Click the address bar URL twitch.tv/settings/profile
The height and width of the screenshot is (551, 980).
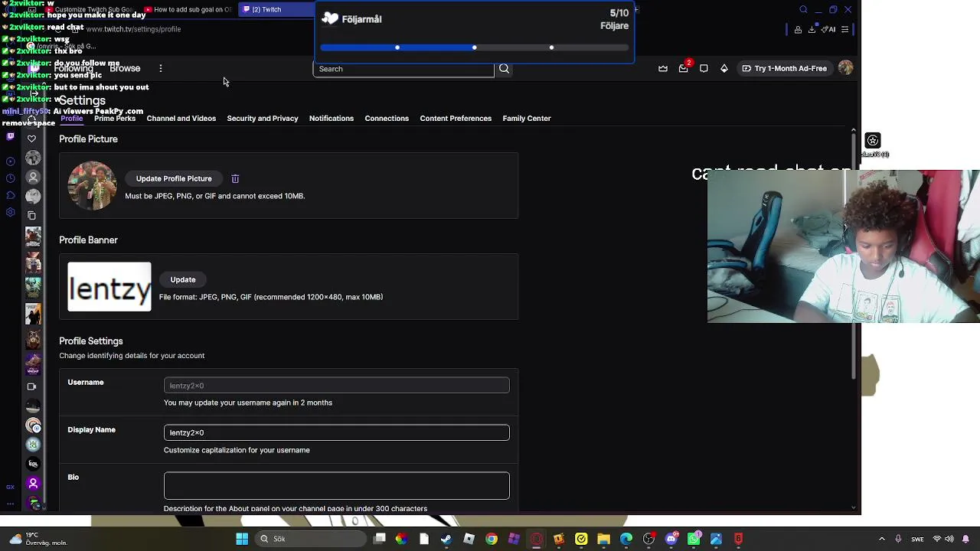pos(133,29)
